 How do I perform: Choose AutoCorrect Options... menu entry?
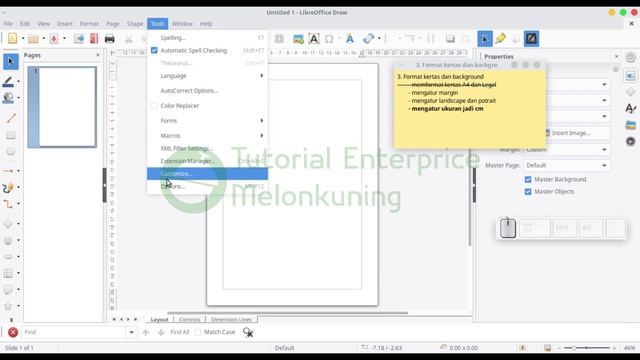(x=207, y=91)
